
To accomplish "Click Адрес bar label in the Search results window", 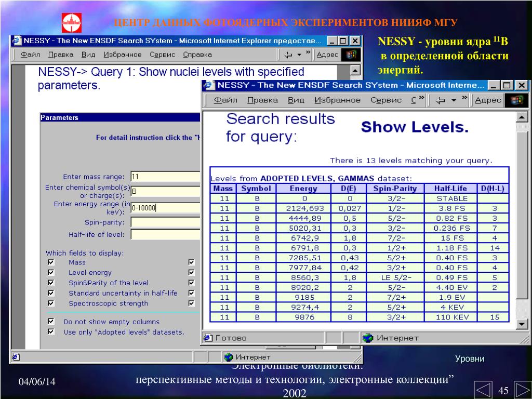I will [x=488, y=100].
